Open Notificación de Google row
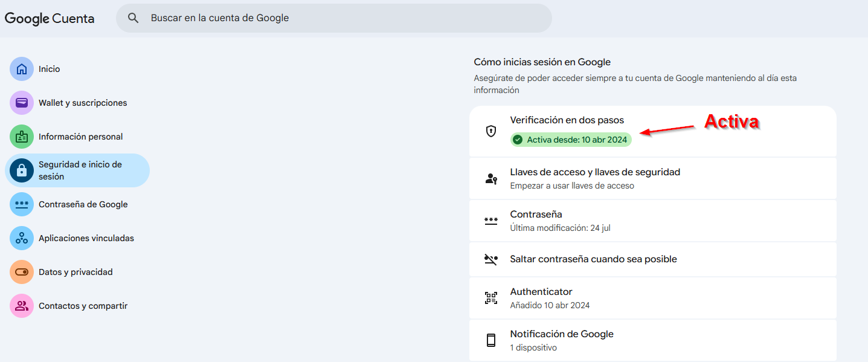868x362 pixels. click(x=653, y=340)
